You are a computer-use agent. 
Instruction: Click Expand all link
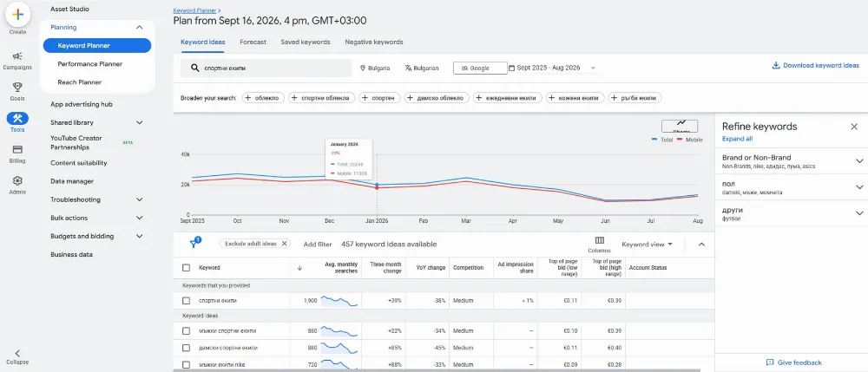(737, 139)
